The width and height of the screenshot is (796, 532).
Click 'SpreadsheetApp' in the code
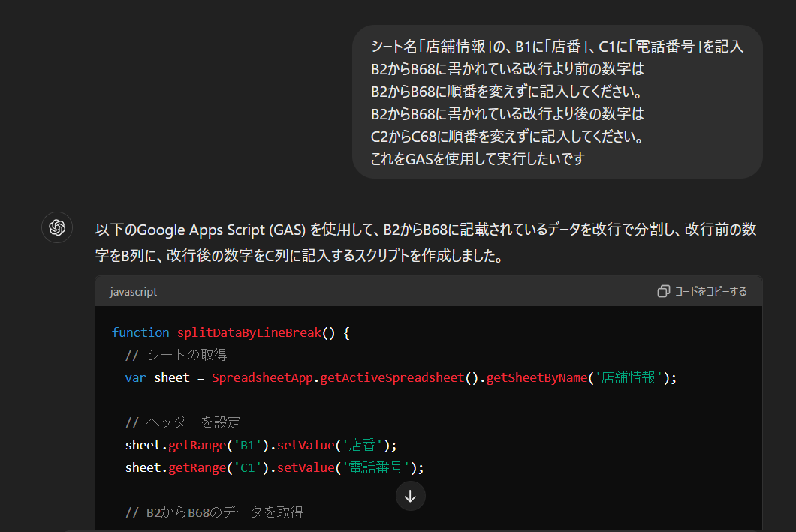[262, 378]
